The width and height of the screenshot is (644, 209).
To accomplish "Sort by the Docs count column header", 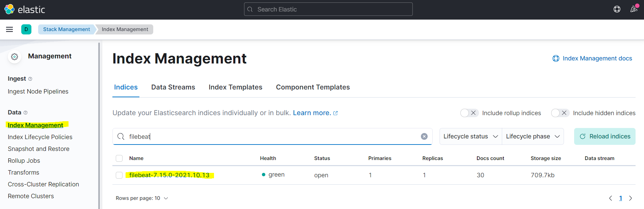I will coord(490,158).
